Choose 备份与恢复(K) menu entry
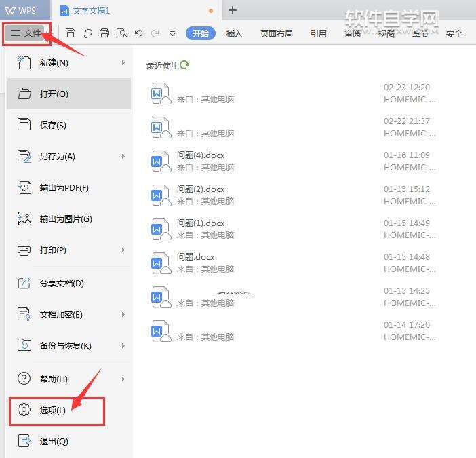476x458 pixels. 69,345
